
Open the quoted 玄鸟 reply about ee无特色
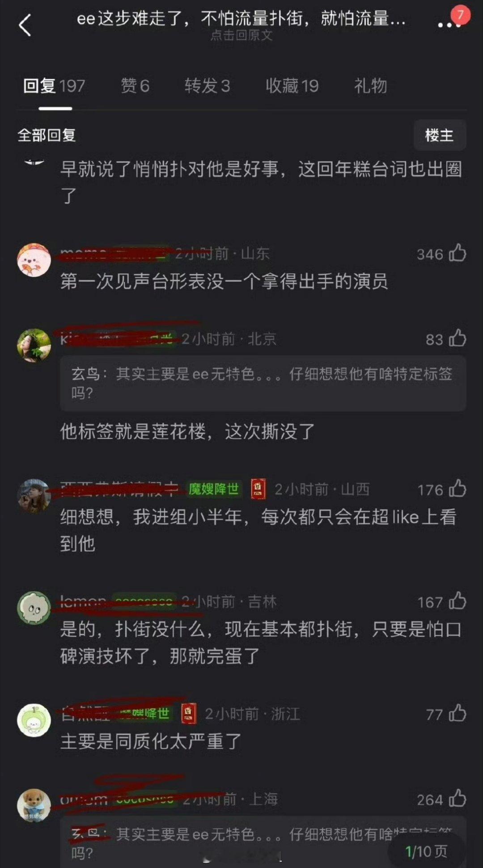[263, 383]
